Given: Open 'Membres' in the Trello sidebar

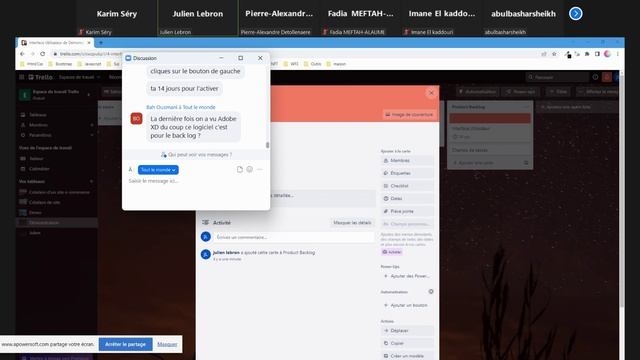Looking at the screenshot, I should click(x=38, y=125).
